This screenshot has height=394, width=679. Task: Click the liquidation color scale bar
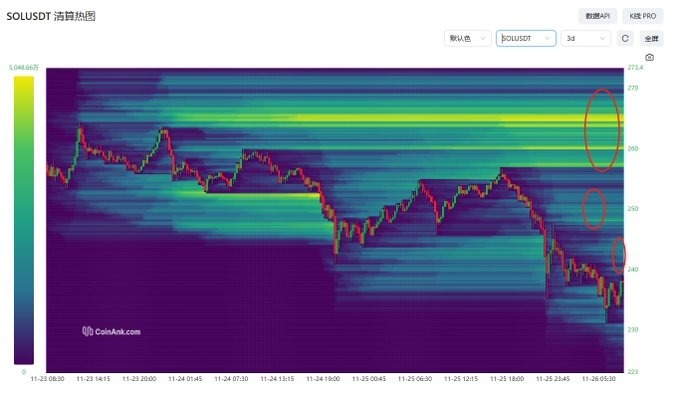tap(24, 220)
